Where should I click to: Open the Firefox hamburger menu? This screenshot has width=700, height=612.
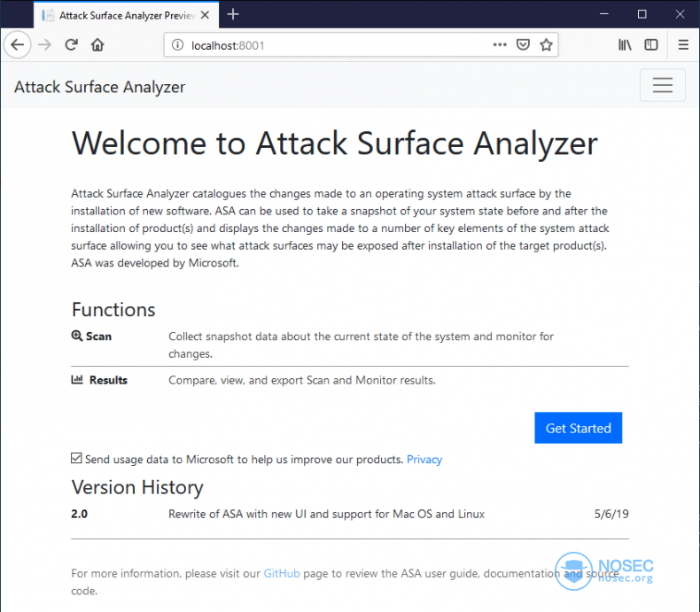tap(683, 44)
